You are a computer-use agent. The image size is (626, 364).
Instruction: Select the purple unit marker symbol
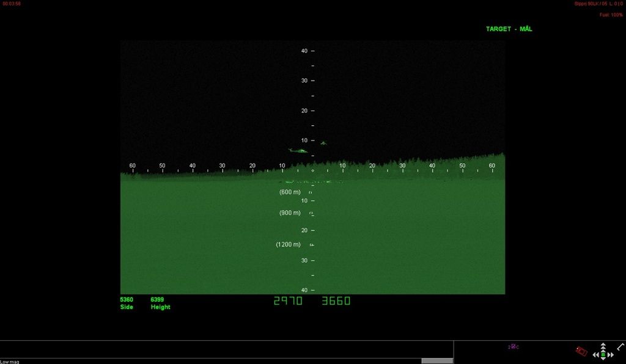point(514,347)
